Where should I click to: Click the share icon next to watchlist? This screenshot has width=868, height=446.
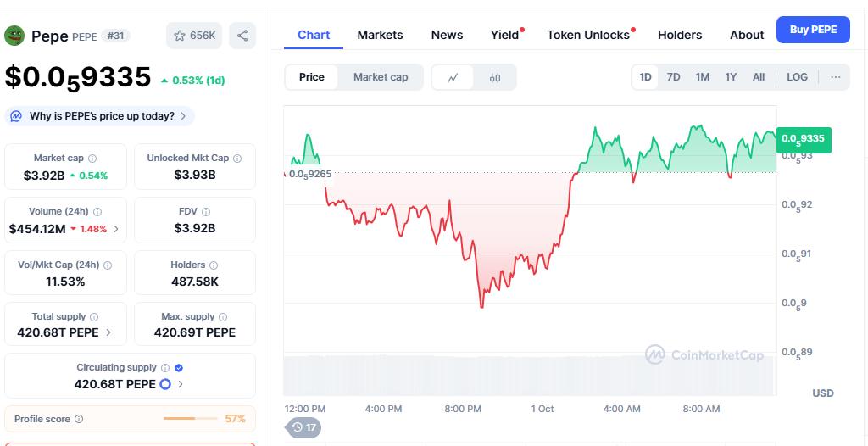coord(242,36)
